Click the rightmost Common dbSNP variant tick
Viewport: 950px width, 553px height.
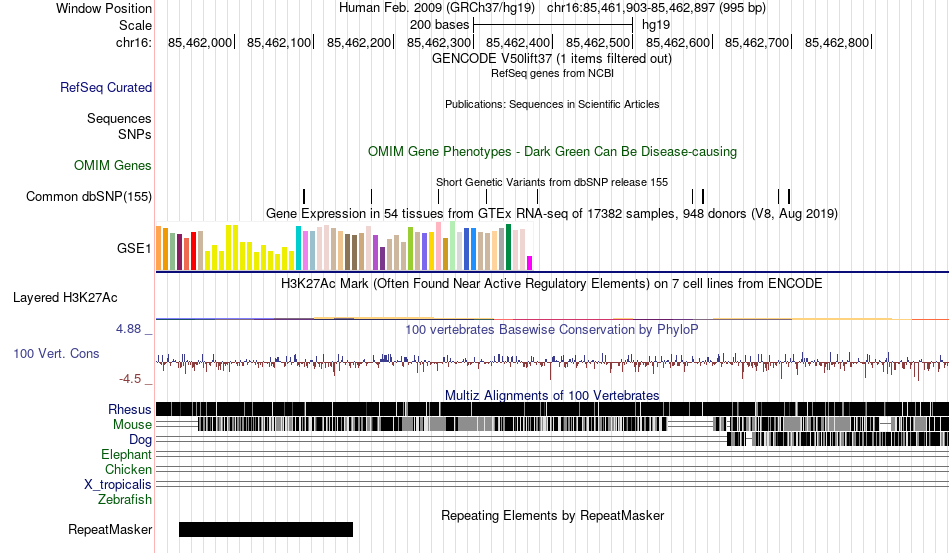[x=789, y=196]
